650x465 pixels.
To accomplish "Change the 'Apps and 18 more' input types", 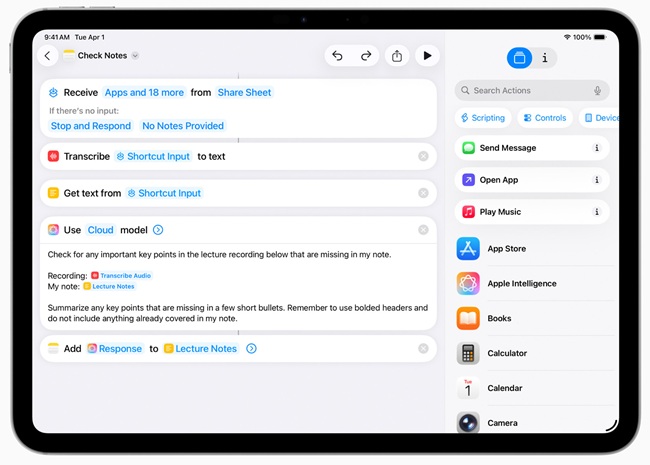I will [144, 92].
